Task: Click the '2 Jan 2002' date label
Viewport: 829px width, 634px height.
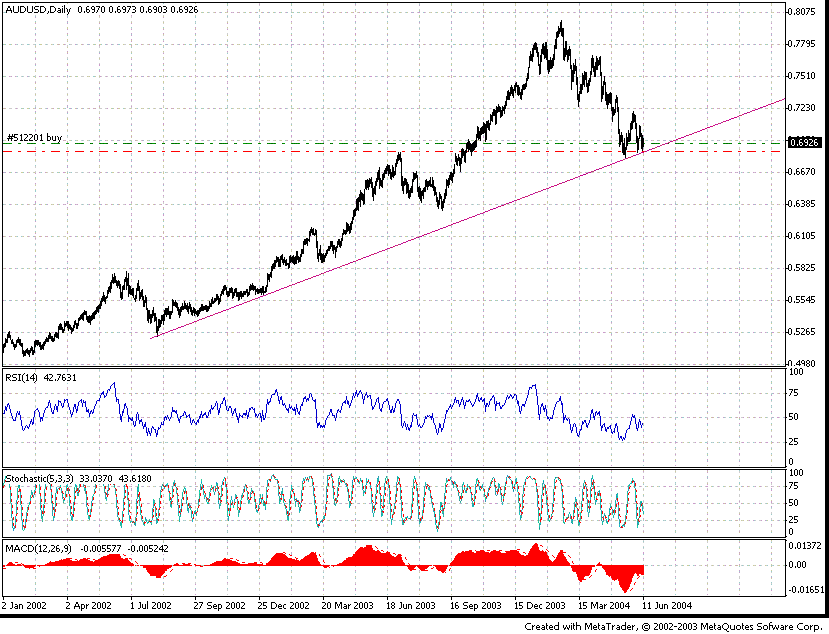Action: (x=24, y=605)
